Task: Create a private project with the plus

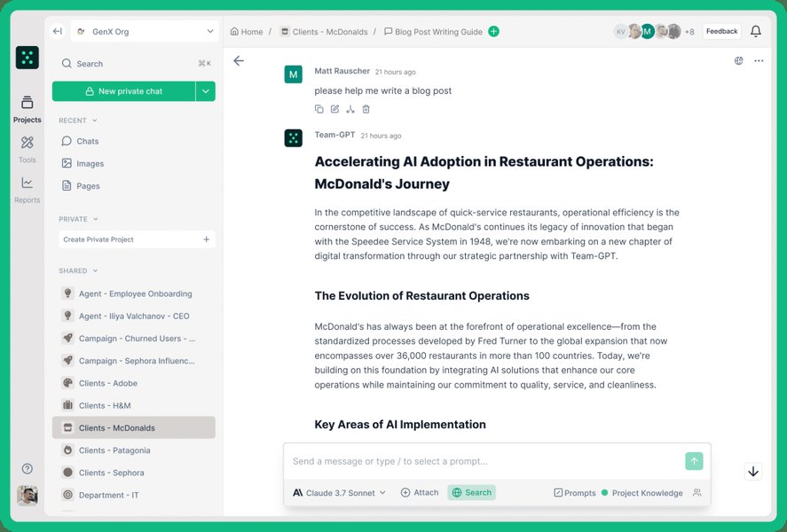Action: [206, 239]
